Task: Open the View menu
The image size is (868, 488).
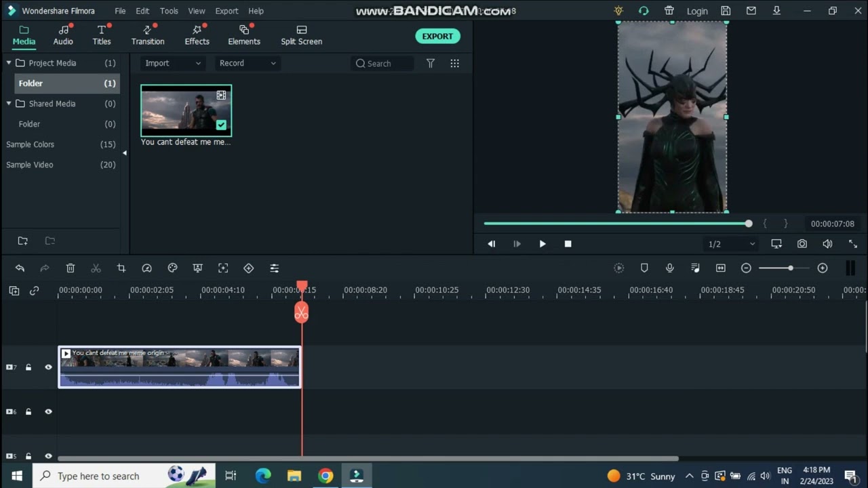Action: coord(197,11)
